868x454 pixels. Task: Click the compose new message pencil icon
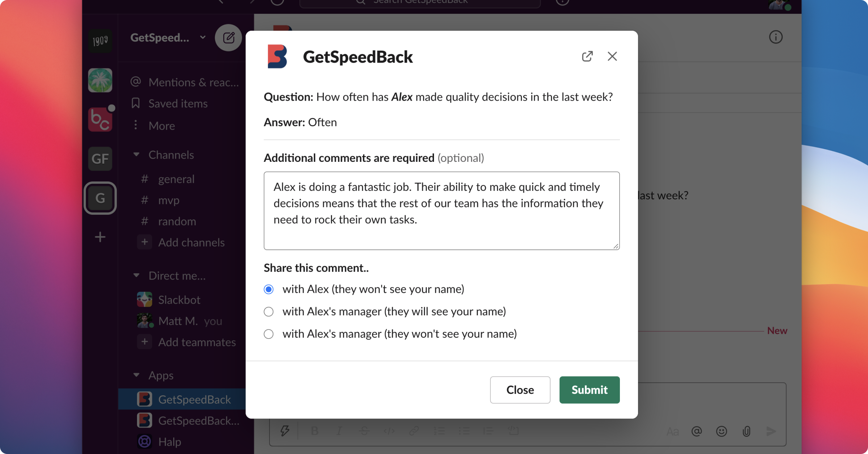[228, 37]
